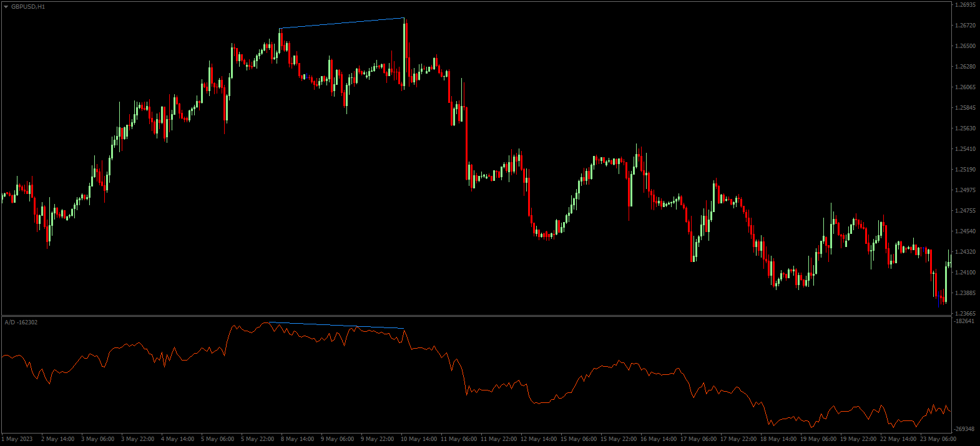The image size is (980, 446).
Task: Click the GBPUSD,H1 chart title
Action: pyautogui.click(x=28, y=7)
